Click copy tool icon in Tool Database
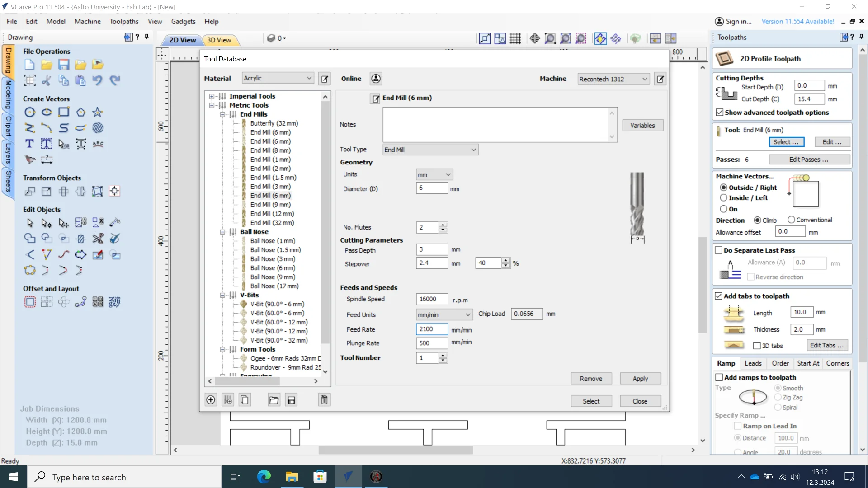The width and height of the screenshot is (868, 488). coord(245,400)
